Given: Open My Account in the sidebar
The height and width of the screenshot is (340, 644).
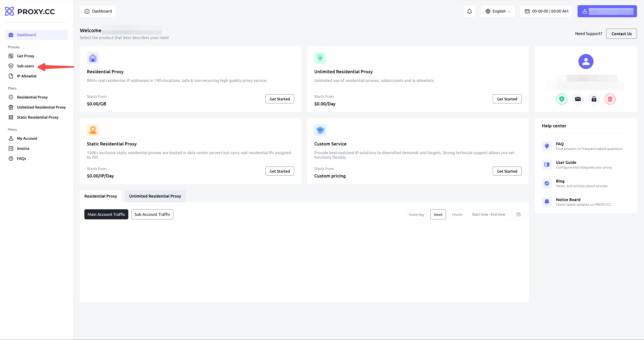Looking at the screenshot, I should 36,138.
